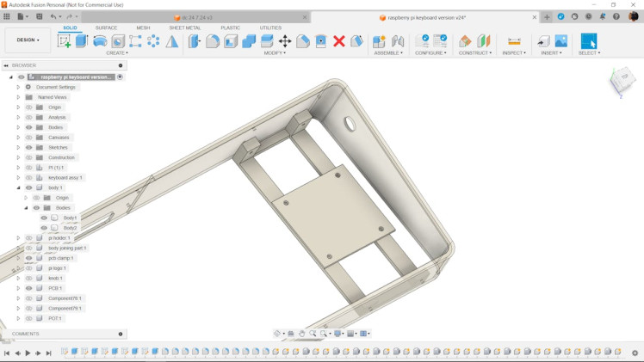Open the INSPECT menu label
644x362 pixels.
tap(514, 53)
